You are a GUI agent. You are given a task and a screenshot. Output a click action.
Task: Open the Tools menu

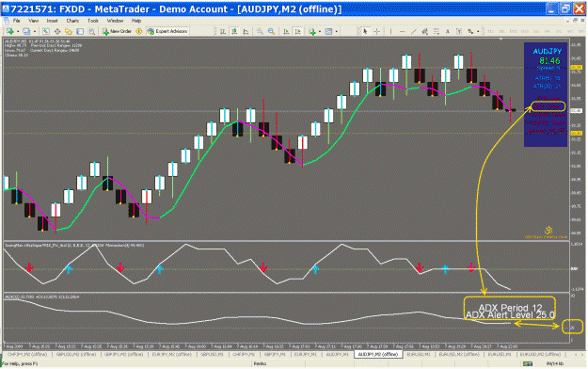[92, 21]
